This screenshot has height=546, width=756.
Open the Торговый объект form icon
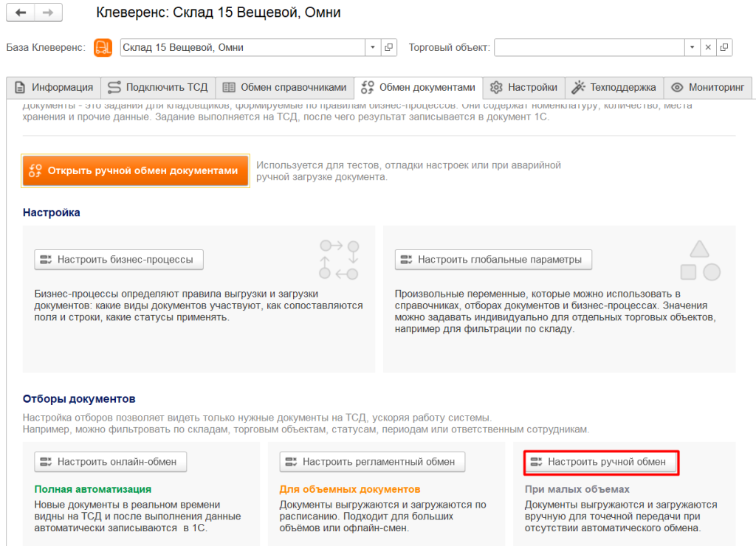(725, 47)
